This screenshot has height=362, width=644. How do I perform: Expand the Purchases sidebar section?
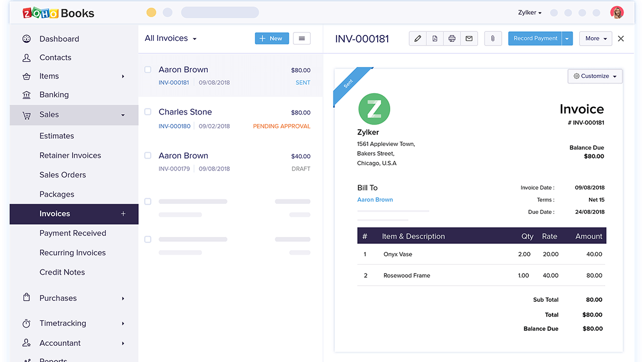(x=58, y=298)
